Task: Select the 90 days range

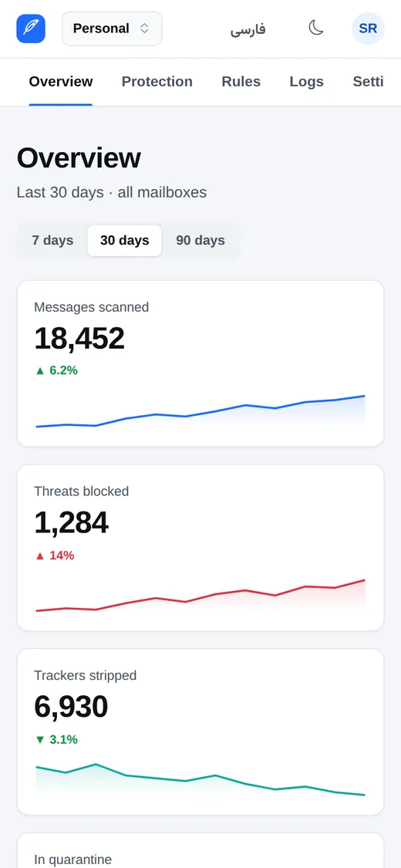Action: (x=200, y=240)
